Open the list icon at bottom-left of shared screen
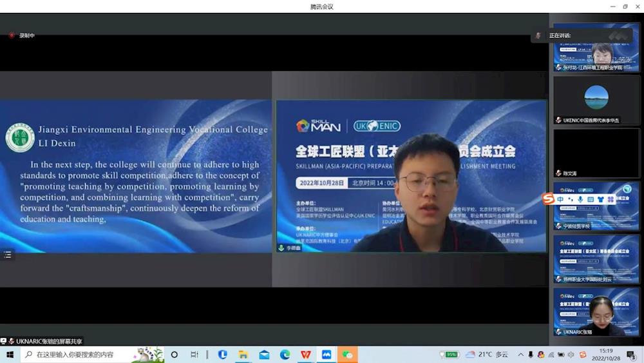Image resolution: width=644 pixels, height=363 pixels. click(8, 255)
